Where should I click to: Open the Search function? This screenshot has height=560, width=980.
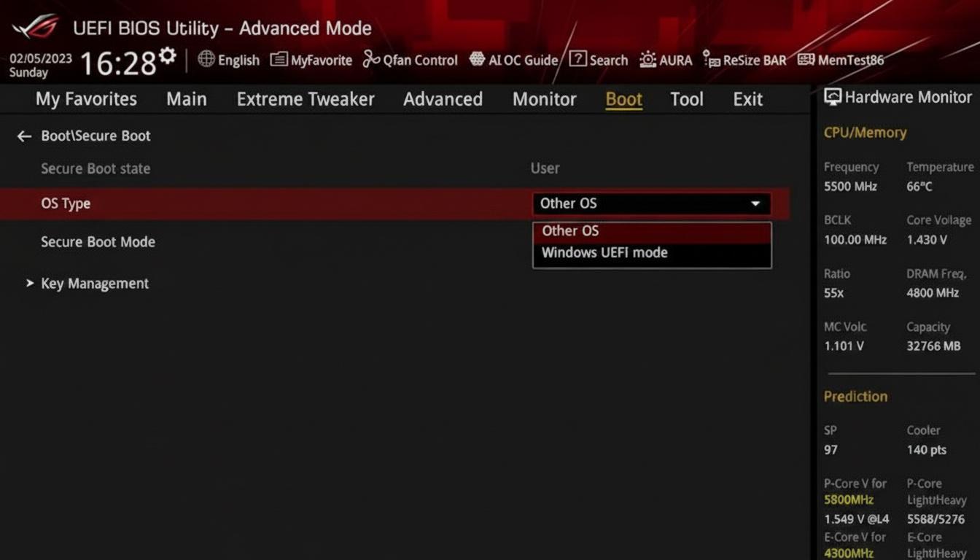tap(599, 60)
